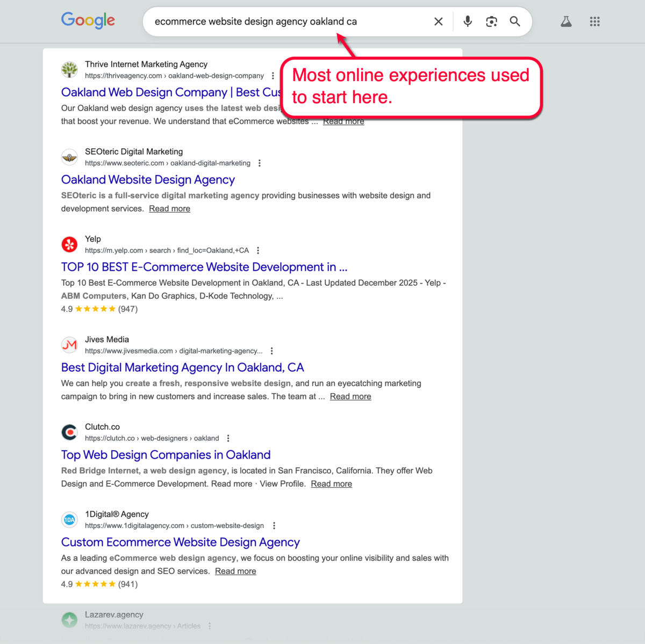Click the 1Digital Agency favicon

coord(69,519)
